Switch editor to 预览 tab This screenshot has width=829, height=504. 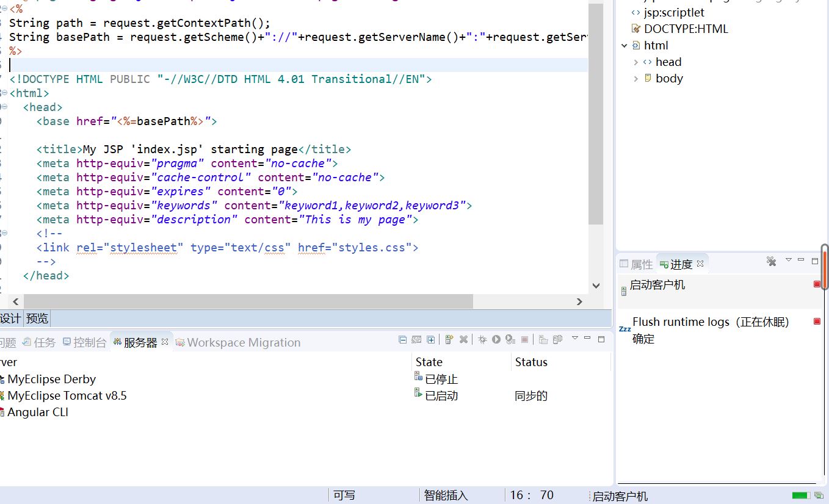[x=37, y=318]
